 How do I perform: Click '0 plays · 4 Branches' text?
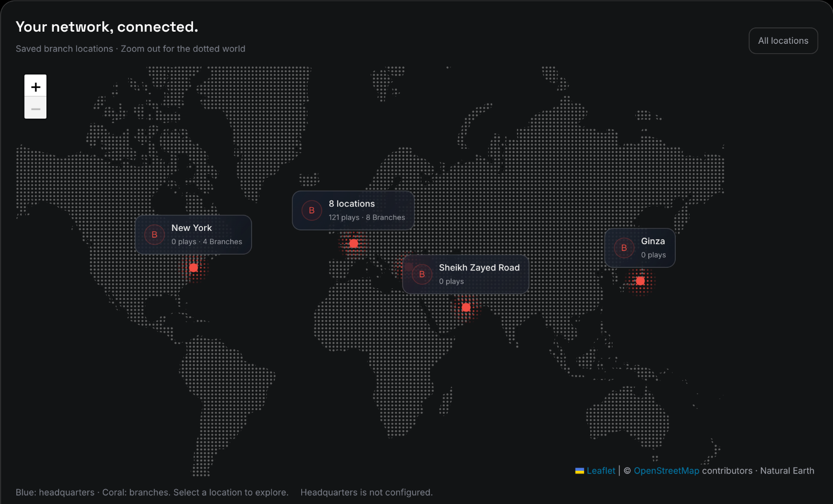[x=207, y=241]
